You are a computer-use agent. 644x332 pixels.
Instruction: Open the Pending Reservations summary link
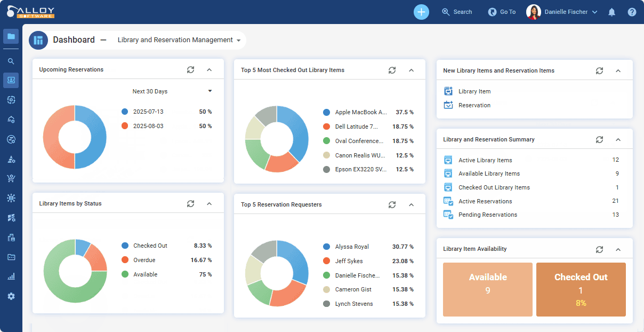487,215
